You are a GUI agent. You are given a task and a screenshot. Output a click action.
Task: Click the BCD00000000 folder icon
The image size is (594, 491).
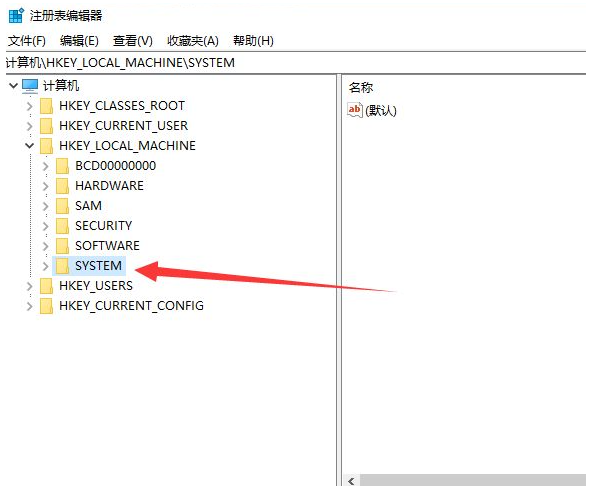(x=62, y=166)
